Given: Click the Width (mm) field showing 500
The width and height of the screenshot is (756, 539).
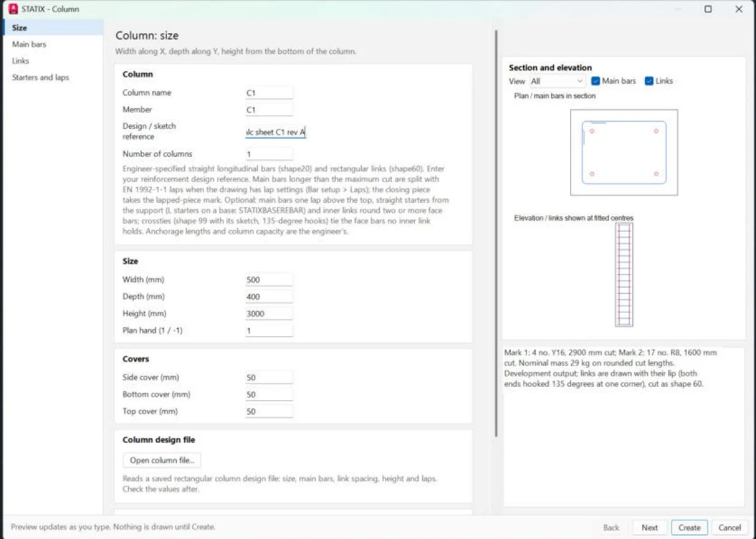Looking at the screenshot, I should tap(269, 279).
